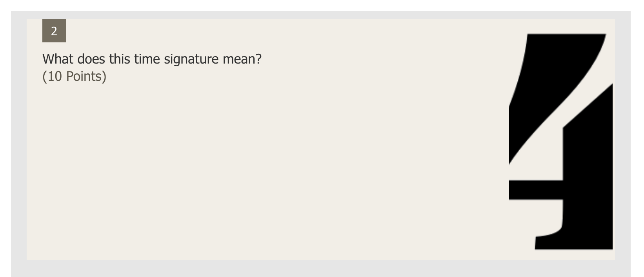Select the question text about time signature

point(152,59)
